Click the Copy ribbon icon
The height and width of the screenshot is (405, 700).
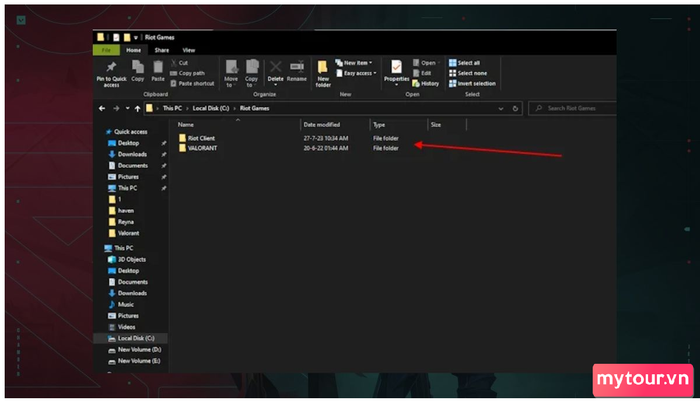tap(138, 71)
